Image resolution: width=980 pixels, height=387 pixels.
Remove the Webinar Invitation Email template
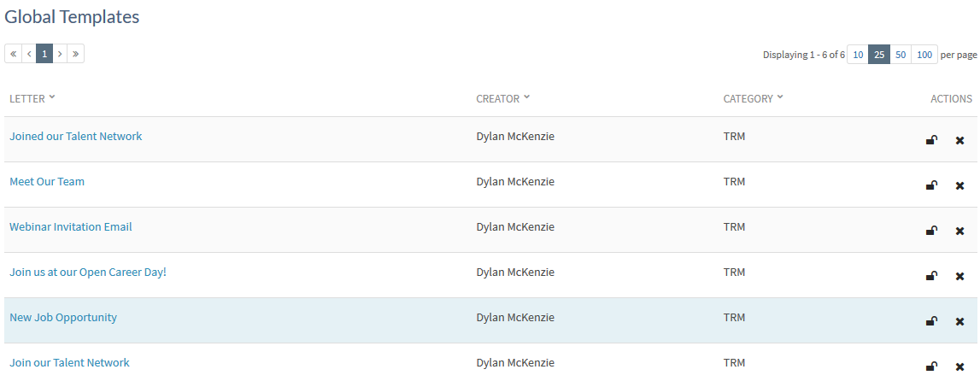click(959, 231)
